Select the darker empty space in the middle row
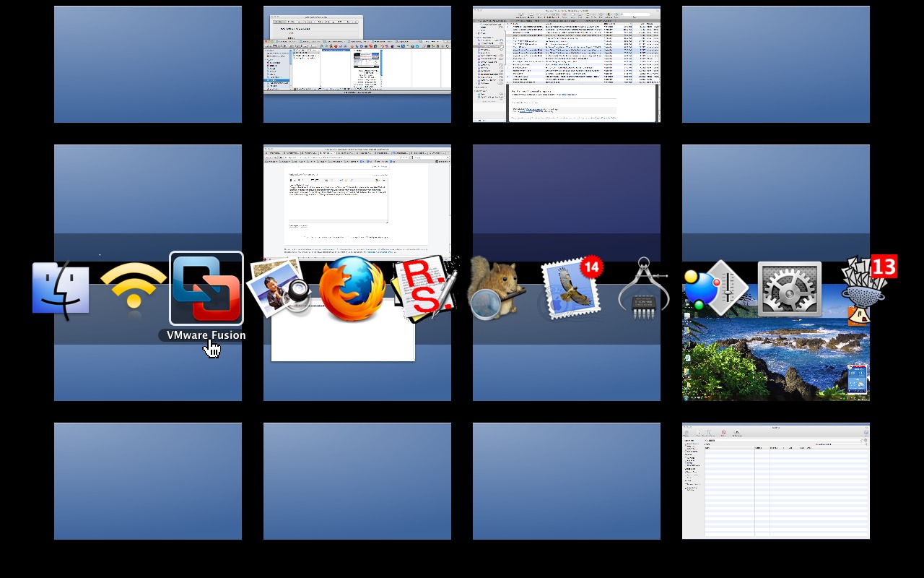Viewport: 924px width, 578px height. coord(567,202)
